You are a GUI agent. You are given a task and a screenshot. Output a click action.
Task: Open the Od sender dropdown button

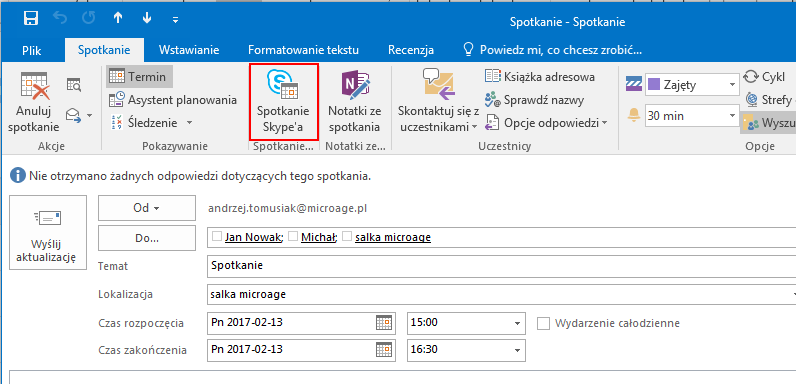(x=147, y=208)
